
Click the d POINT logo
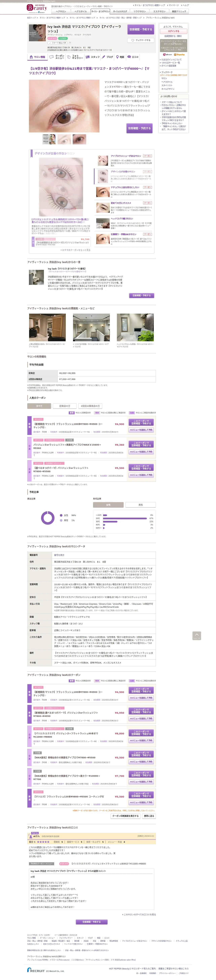(x=167, y=54)
